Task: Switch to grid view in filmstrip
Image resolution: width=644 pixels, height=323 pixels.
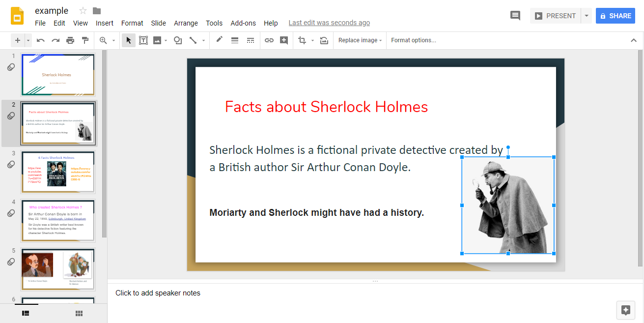Action: coord(79,313)
